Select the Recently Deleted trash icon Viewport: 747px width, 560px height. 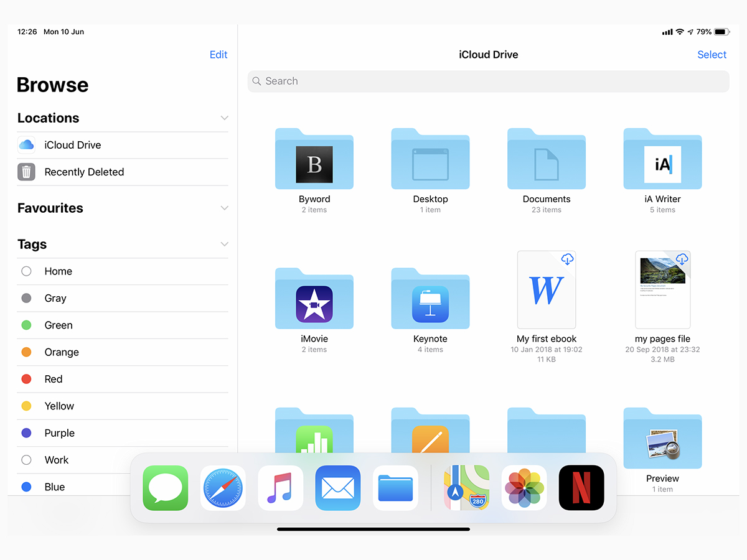(x=26, y=172)
